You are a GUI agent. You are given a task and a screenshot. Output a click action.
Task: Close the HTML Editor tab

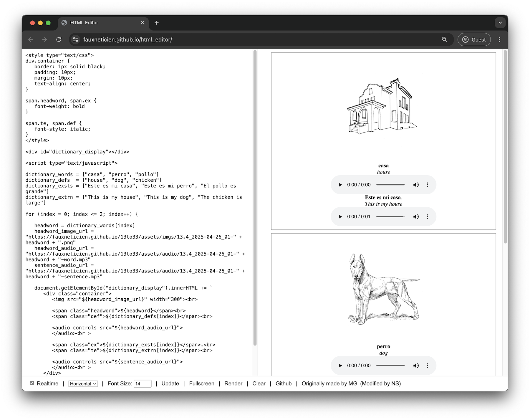click(143, 23)
